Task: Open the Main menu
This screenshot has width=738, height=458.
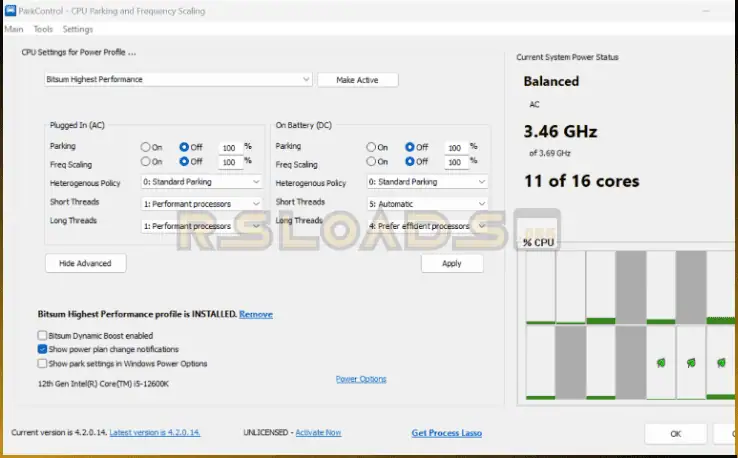Action: (x=14, y=29)
